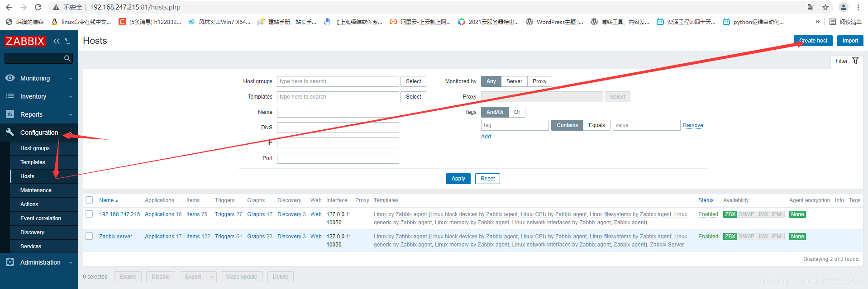The width and height of the screenshot is (868, 289).
Task: Set Monitored by to Server
Action: [x=514, y=81]
